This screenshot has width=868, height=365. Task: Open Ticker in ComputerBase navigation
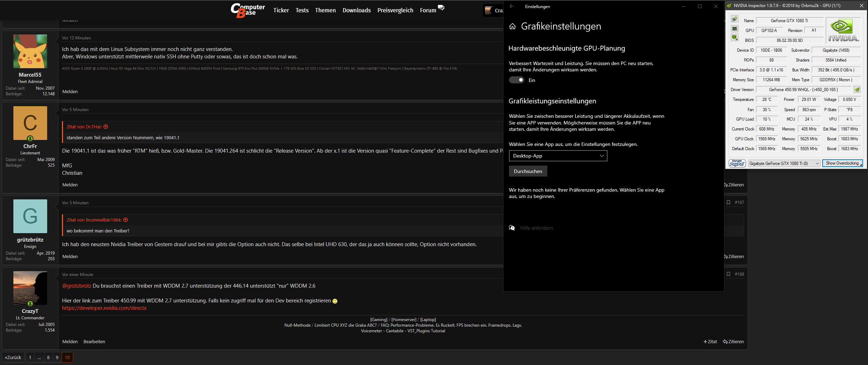281,10
